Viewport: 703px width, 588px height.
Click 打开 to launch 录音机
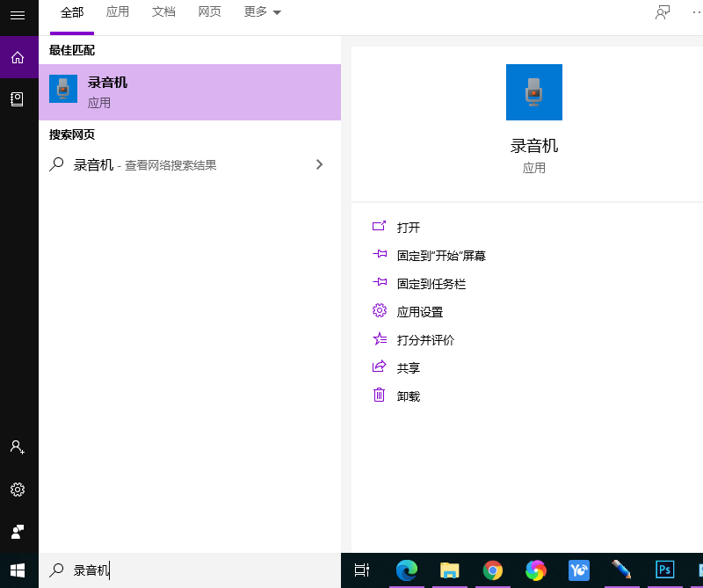[408, 228]
